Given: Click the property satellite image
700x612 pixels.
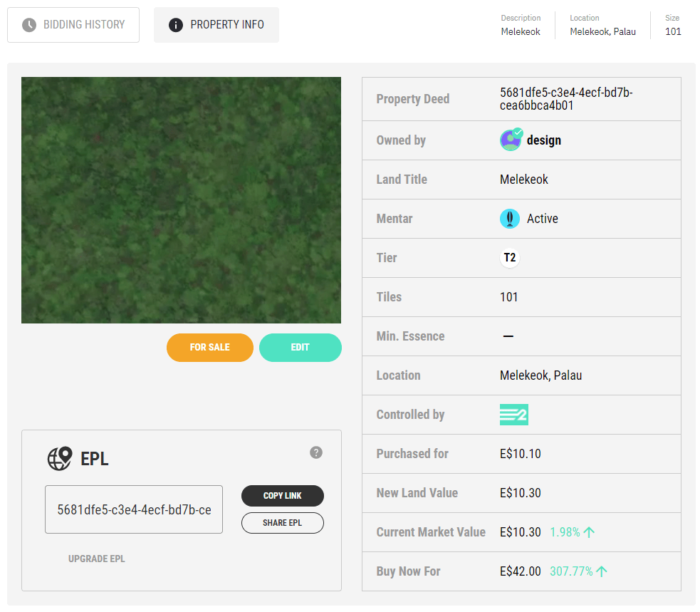Looking at the screenshot, I should point(182,200).
